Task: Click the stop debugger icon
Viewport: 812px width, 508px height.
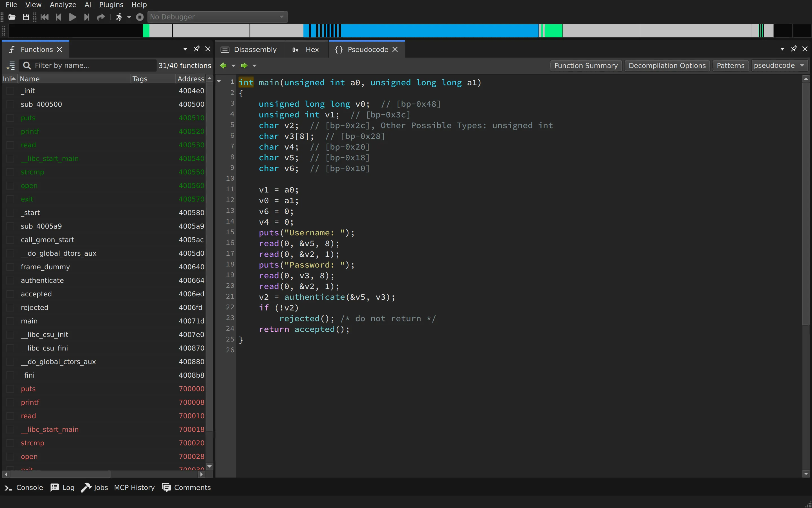Action: coord(140,17)
